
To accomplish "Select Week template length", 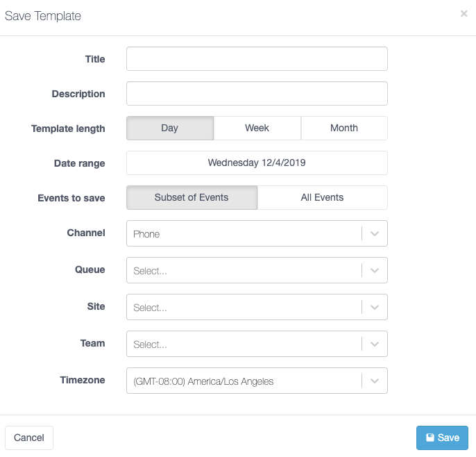I will pos(257,128).
